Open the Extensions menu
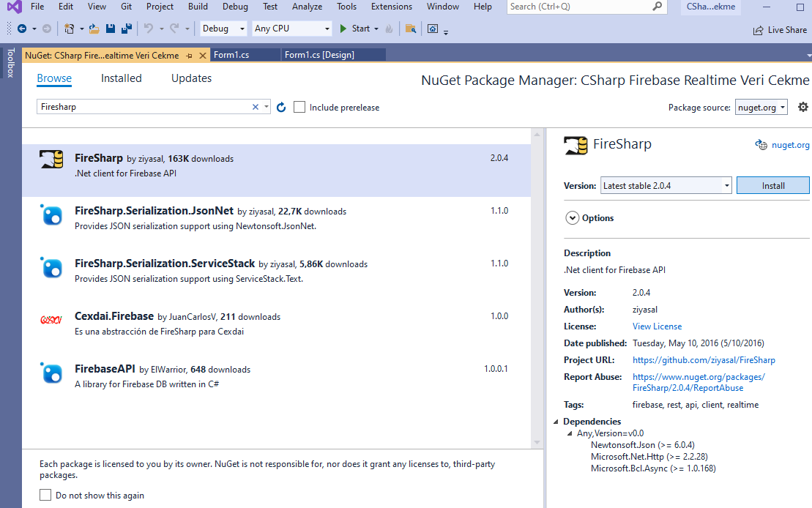Viewport: 812px width, 508px height. (392, 6)
